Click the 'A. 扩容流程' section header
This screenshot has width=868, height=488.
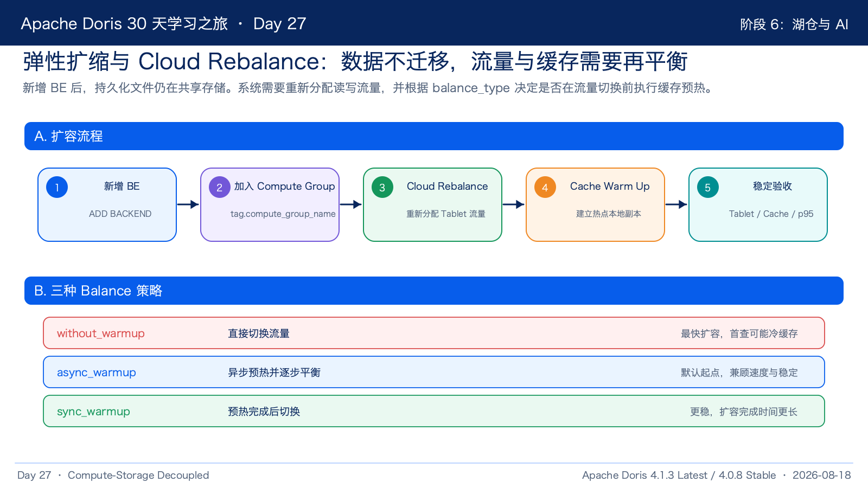(434, 136)
